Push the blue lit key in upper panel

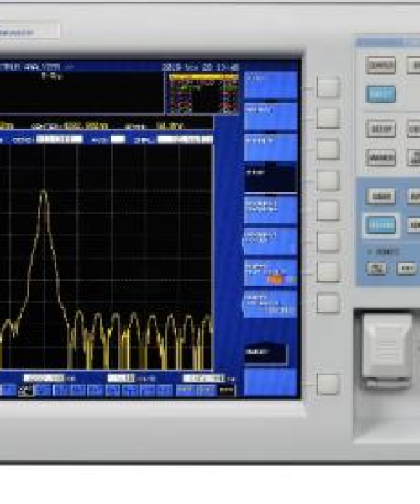coord(381,94)
